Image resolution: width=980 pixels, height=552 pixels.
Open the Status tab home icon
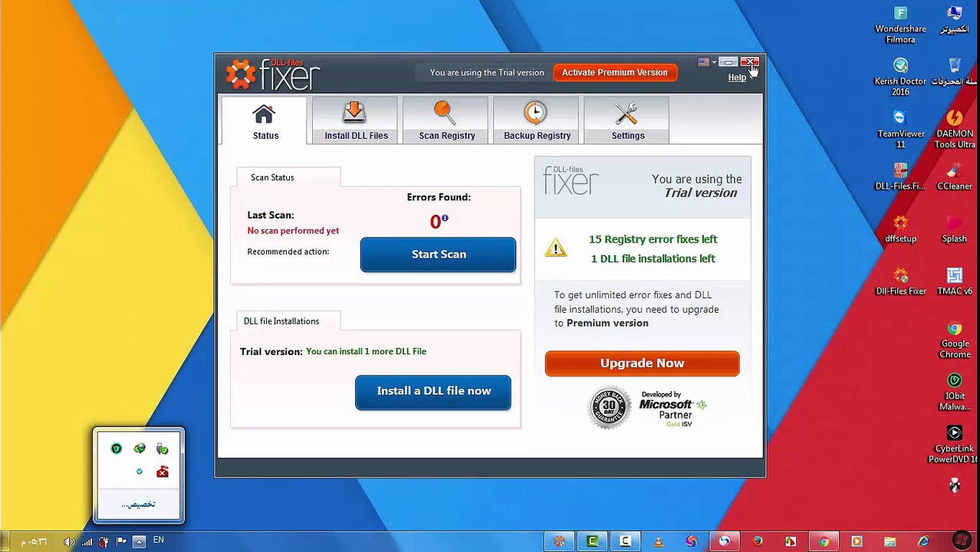(264, 115)
